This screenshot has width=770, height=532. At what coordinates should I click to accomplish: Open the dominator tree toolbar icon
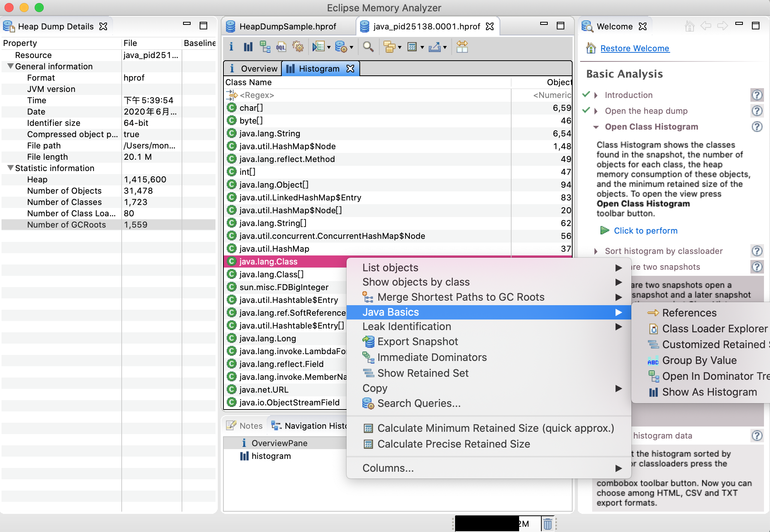coord(265,47)
